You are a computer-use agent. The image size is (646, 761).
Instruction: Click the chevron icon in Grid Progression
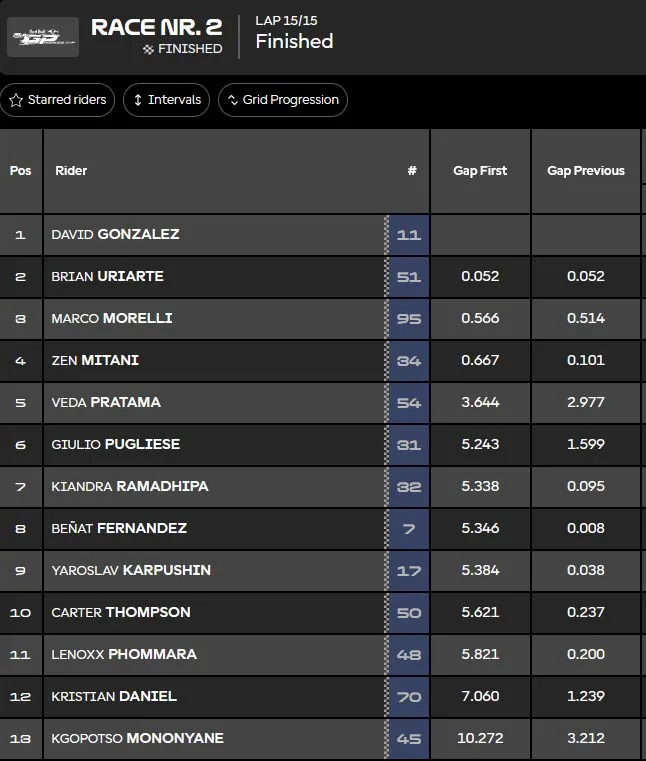tap(233, 100)
